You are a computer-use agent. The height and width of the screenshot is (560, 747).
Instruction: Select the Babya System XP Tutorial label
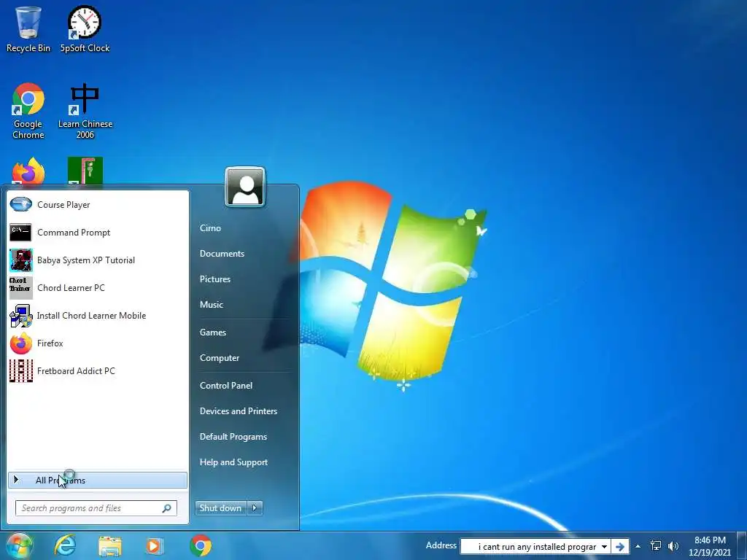click(86, 260)
